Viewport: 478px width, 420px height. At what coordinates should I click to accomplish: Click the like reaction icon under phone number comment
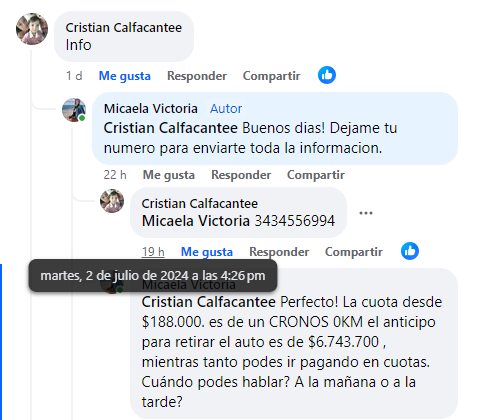(x=410, y=251)
